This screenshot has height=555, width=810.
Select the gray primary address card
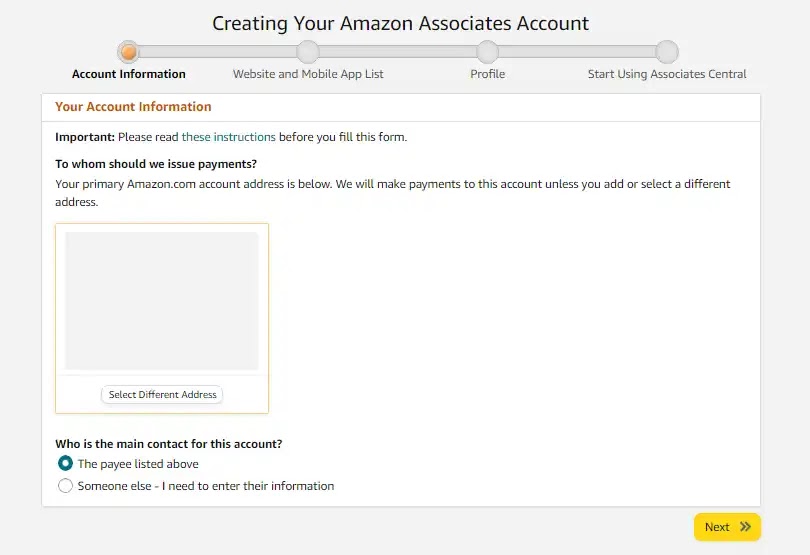[162, 301]
